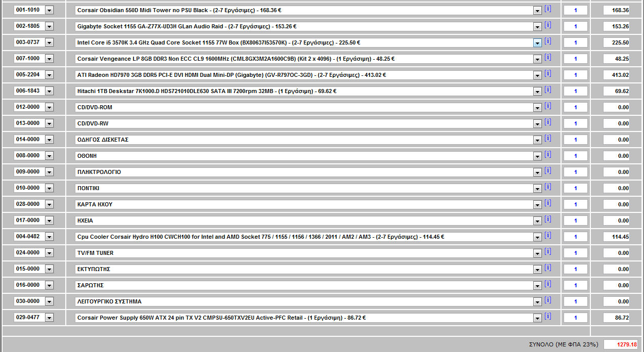The height and width of the screenshot is (352, 644).
Task: Open product dropdown for Intel Core i5 3570K
Action: click(x=537, y=43)
